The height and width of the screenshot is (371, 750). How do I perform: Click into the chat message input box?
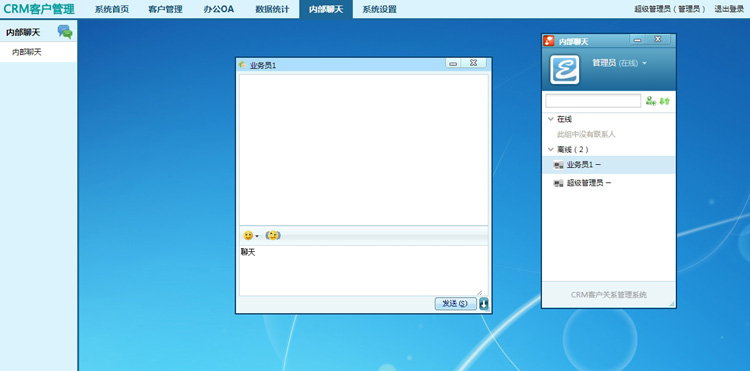(364, 271)
